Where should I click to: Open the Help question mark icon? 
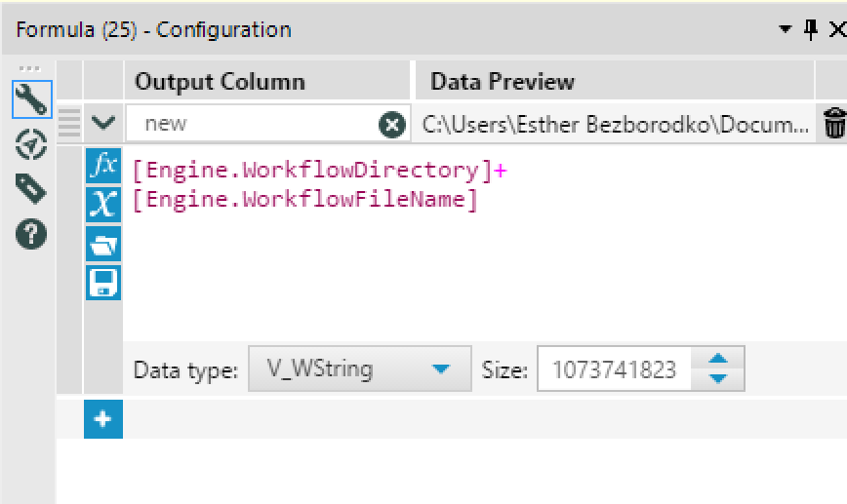(31, 236)
